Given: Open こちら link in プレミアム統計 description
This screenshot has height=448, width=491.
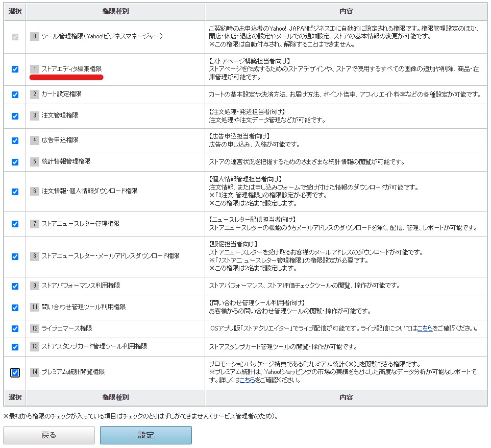Looking at the screenshot, I should click(247, 380).
